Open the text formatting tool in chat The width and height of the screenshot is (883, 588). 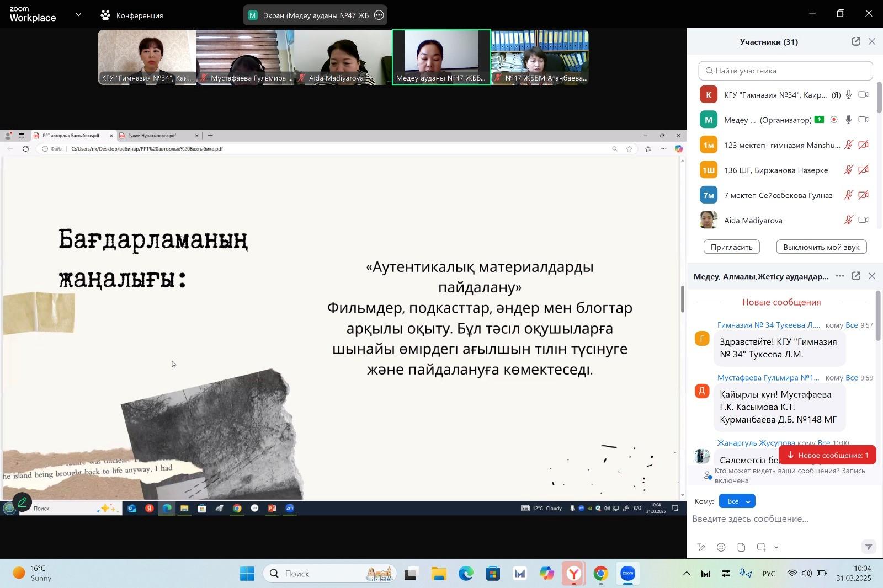(x=701, y=547)
